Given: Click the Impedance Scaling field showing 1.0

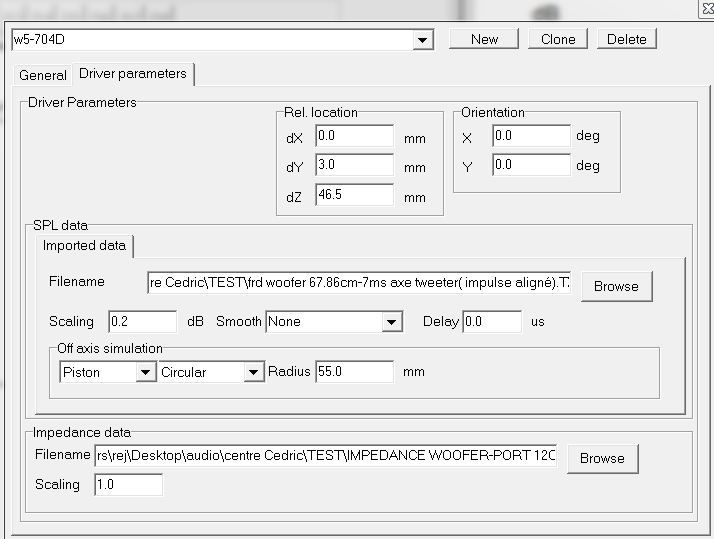Looking at the screenshot, I should tap(128, 485).
